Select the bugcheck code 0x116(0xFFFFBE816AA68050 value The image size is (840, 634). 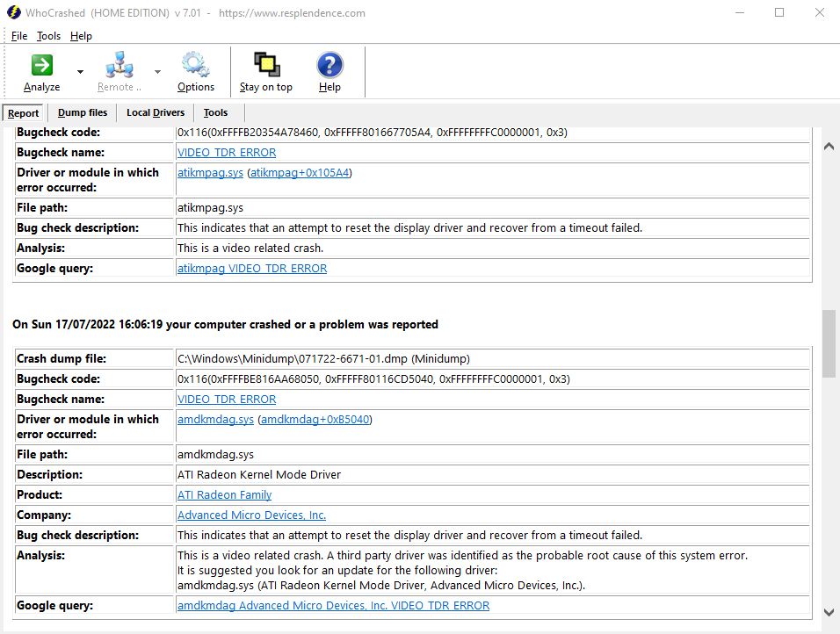(373, 379)
